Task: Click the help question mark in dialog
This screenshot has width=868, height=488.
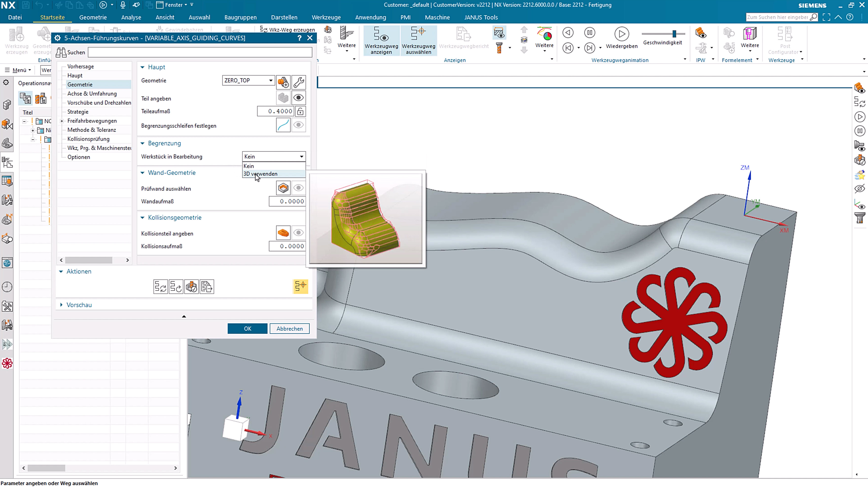Action: (x=299, y=38)
